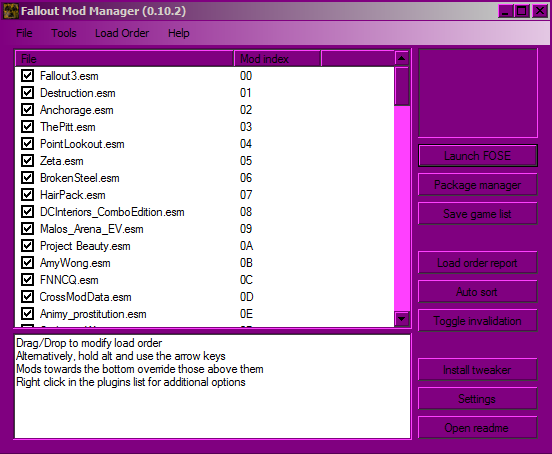
Task: Click the Launch FOSE button
Action: pos(478,156)
